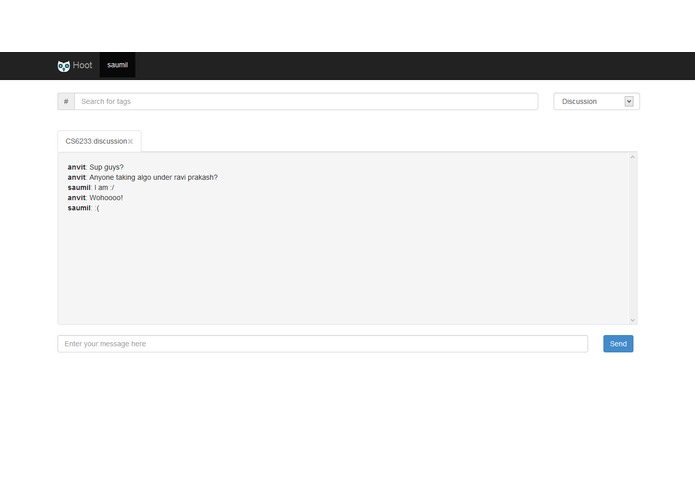The height and width of the screenshot is (494, 695).
Task: Click the chat scrollbar down arrow
Action: coord(633,320)
